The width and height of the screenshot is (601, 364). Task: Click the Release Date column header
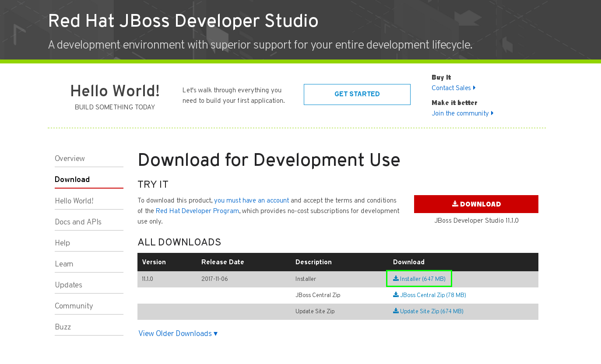point(223,262)
